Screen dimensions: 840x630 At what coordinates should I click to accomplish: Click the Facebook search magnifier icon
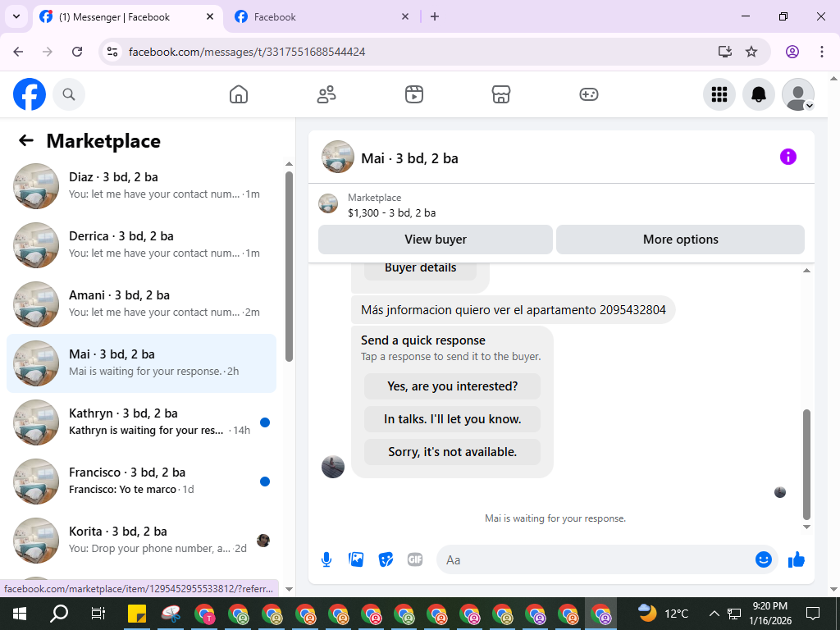[69, 94]
